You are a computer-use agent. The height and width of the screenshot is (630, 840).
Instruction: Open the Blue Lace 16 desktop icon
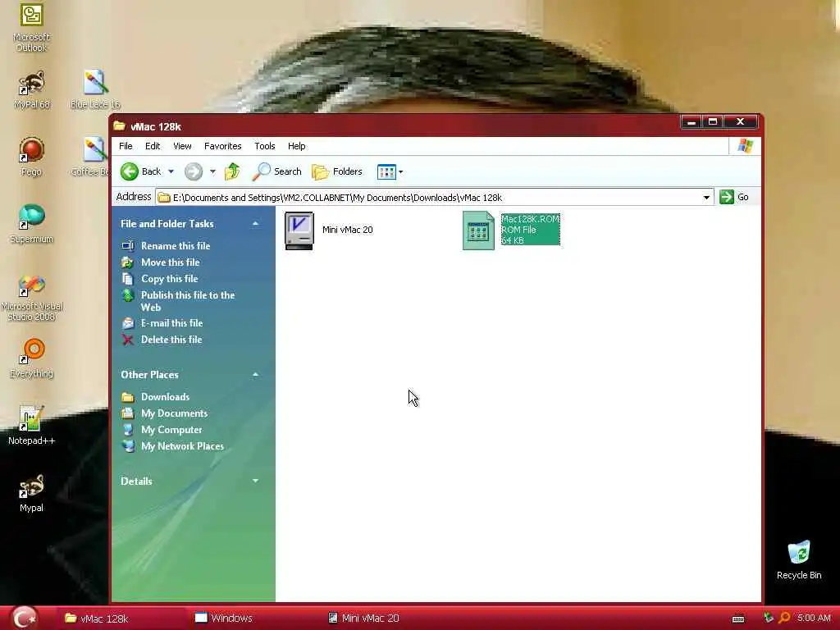tap(95, 89)
